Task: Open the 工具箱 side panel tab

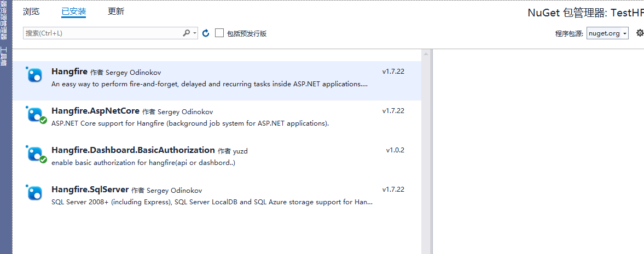Action: (4, 56)
